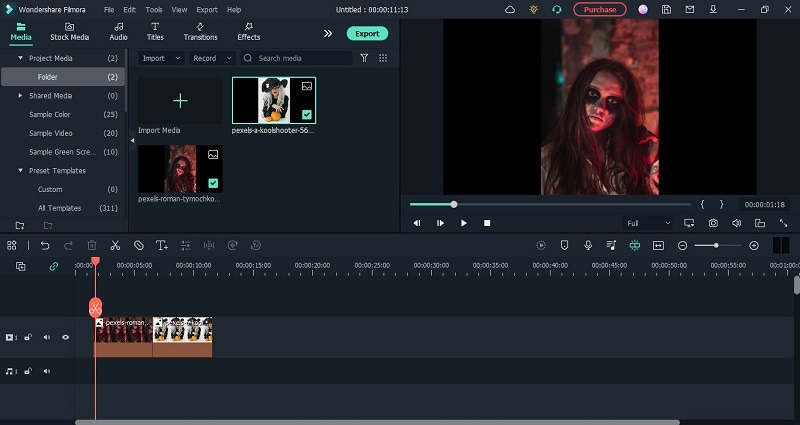Open the Help menu
The image size is (800, 425).
click(234, 10)
